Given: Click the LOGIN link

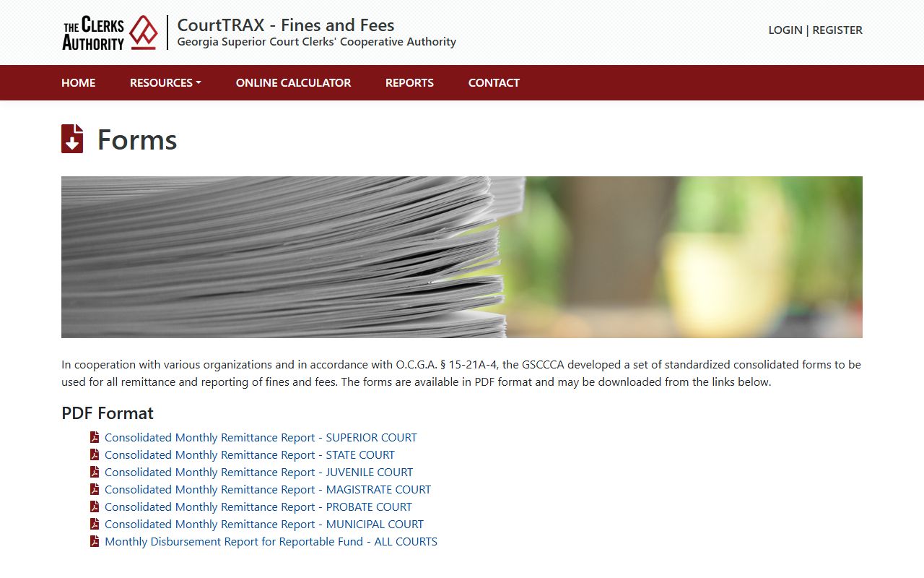Looking at the screenshot, I should (x=785, y=30).
